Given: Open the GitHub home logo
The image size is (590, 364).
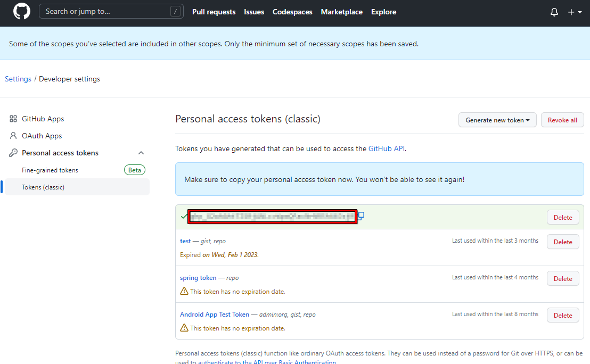Looking at the screenshot, I should 21,11.
